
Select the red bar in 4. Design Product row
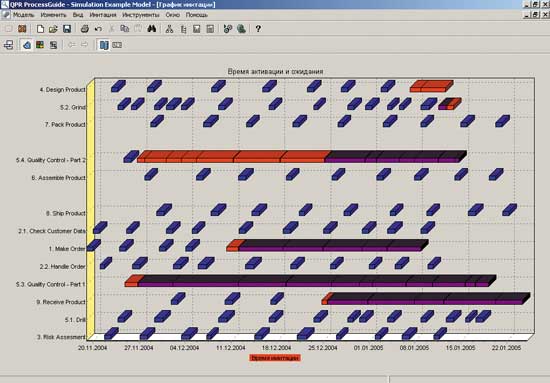tap(431, 86)
